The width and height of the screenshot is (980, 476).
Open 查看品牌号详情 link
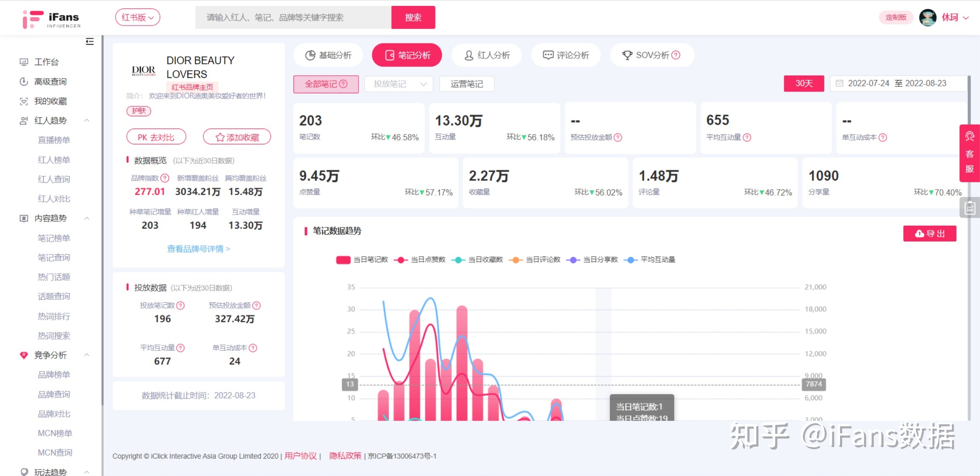199,249
